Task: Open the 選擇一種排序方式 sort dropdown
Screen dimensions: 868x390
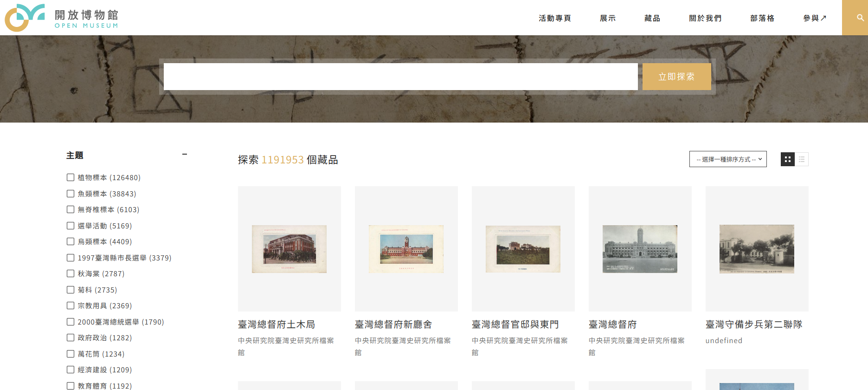Action: tap(728, 159)
